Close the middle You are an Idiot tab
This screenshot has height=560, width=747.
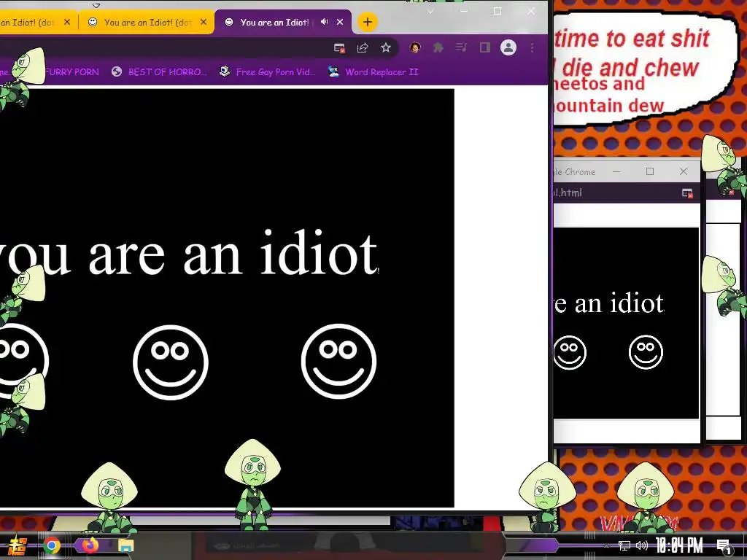coord(204,22)
